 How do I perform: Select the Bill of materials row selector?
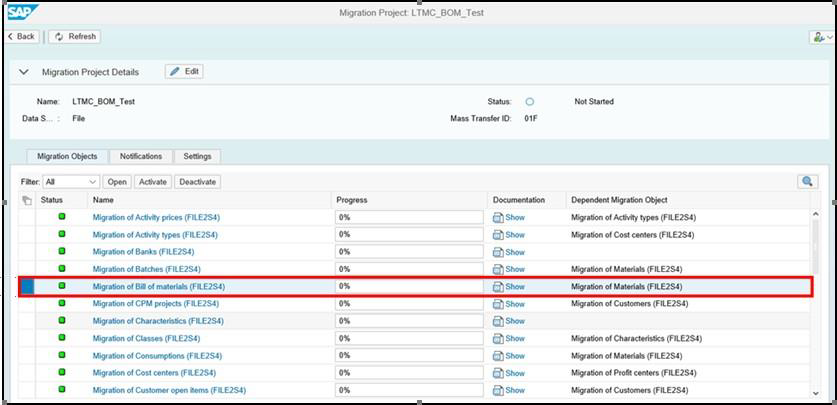pos(27,287)
